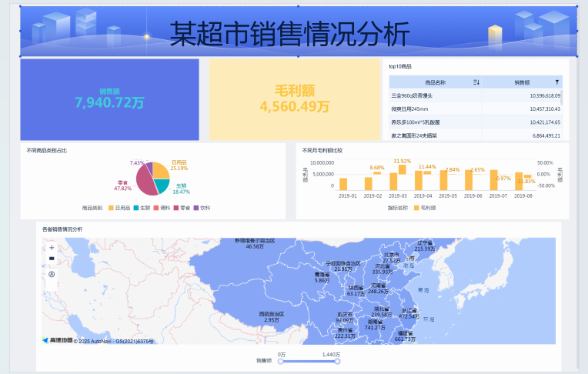
Task: Toggle 毛利额 legend in the bar chart
Action: tap(422, 208)
